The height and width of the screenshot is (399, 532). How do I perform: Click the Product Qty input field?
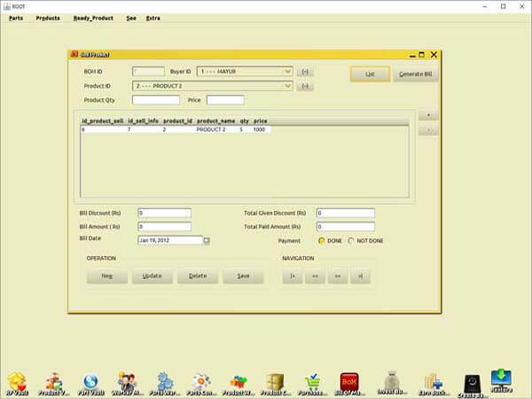click(156, 100)
